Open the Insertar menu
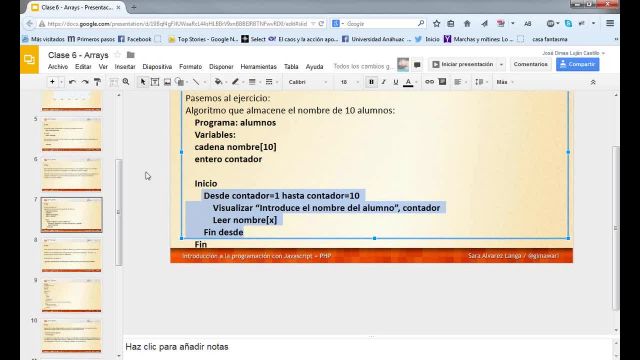Image resolution: width=640 pixels, height=360 pixels. tap(125, 67)
